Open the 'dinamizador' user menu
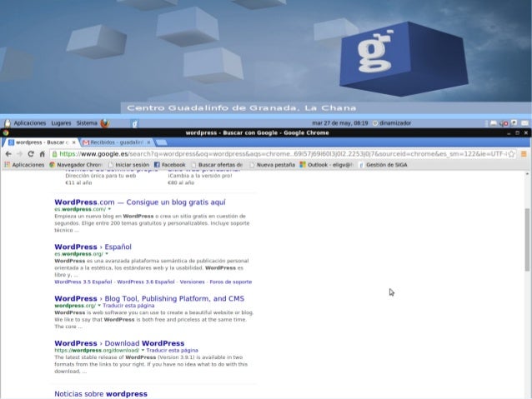This screenshot has width=532, height=399. click(392, 123)
